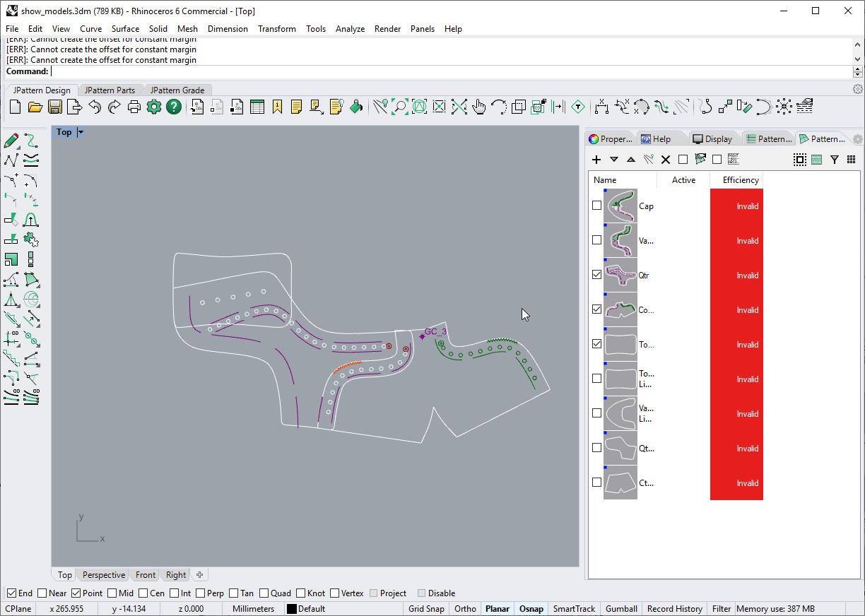The image size is (865, 616).
Task: Click the Save floppy disk icon
Action: [54, 107]
